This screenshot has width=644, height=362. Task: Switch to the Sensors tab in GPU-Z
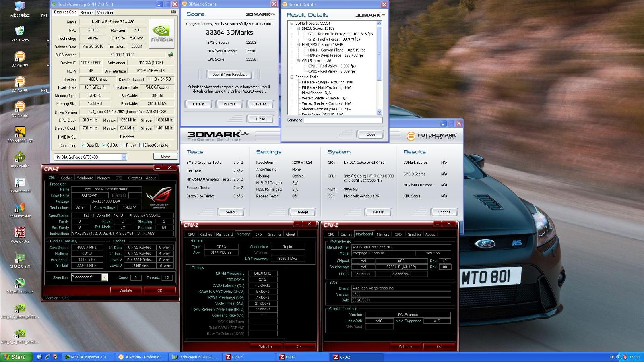(x=87, y=12)
